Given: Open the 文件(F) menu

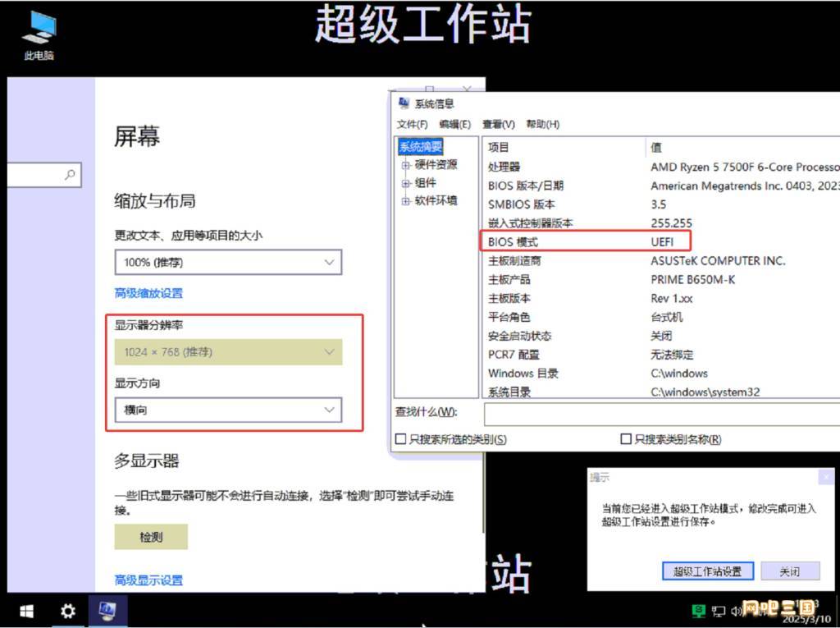Looking at the screenshot, I should pos(412,125).
